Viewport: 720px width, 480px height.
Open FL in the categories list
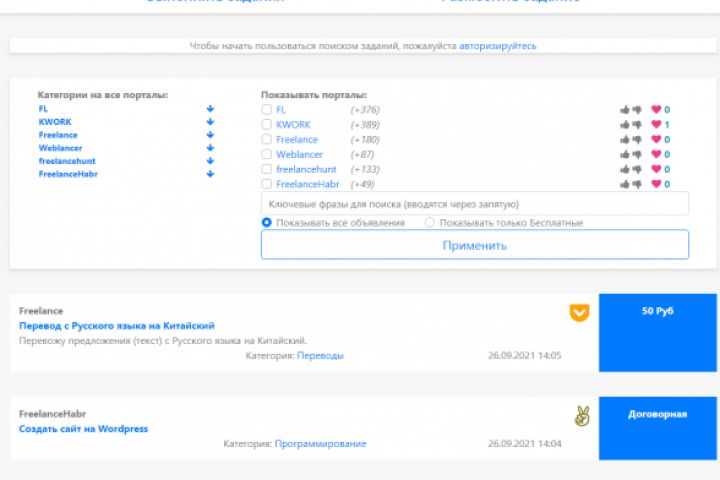click(43, 109)
